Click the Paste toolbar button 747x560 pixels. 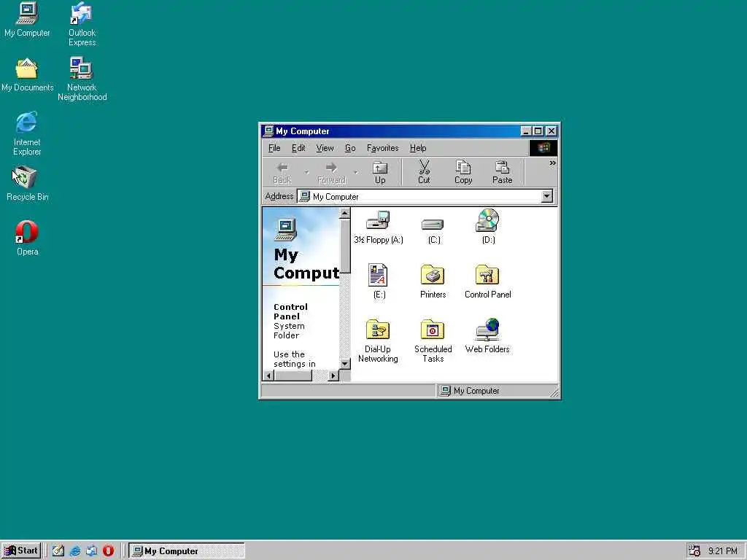pyautogui.click(x=502, y=172)
